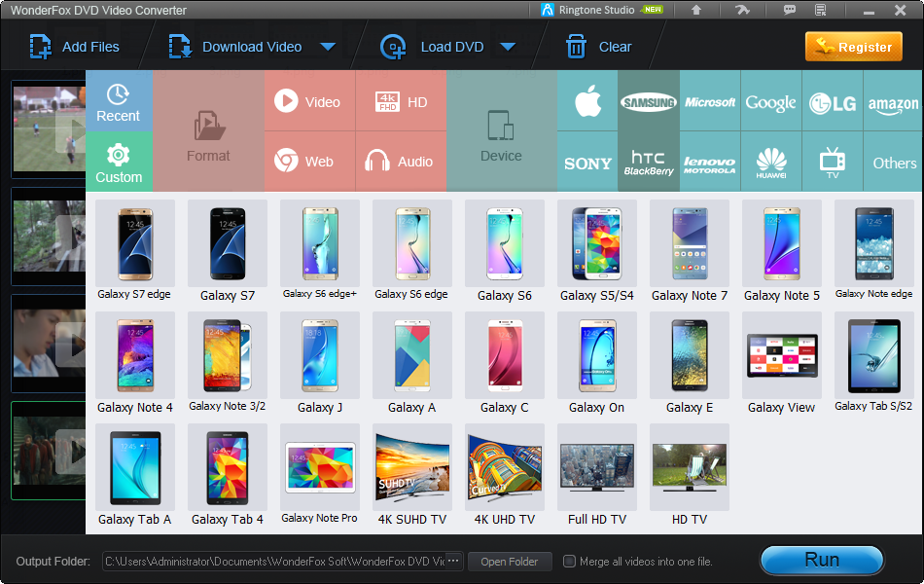The height and width of the screenshot is (584, 924).
Task: Select the TV device category
Action: click(x=832, y=162)
